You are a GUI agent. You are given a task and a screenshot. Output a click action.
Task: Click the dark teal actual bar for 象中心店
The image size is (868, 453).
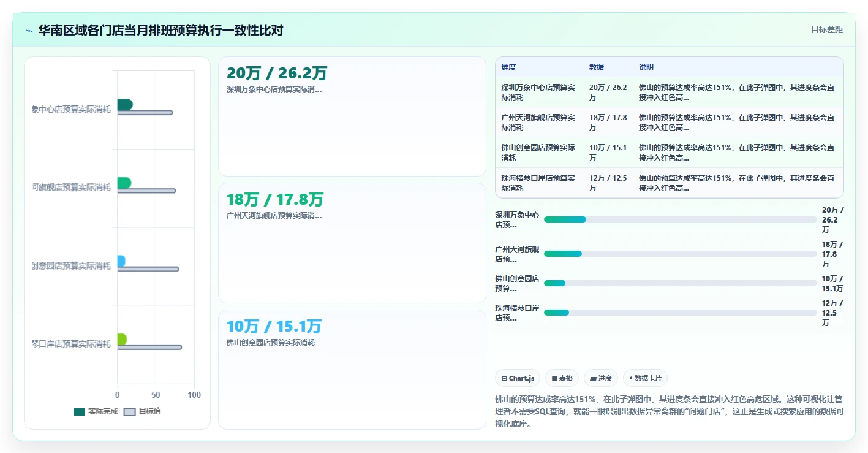click(x=125, y=105)
